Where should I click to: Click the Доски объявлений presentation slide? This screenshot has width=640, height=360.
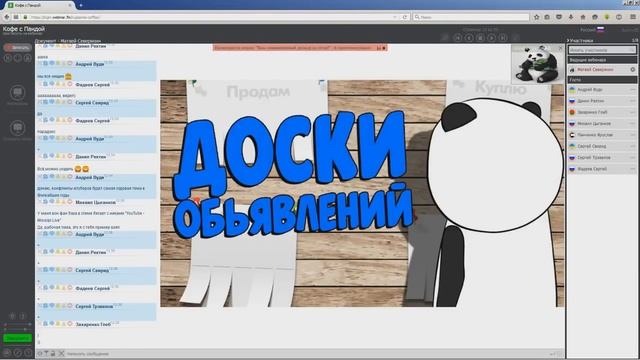pos(362,193)
